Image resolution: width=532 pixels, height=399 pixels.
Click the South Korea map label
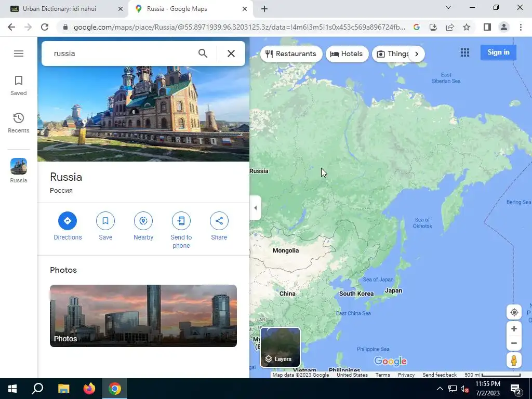coord(356,294)
